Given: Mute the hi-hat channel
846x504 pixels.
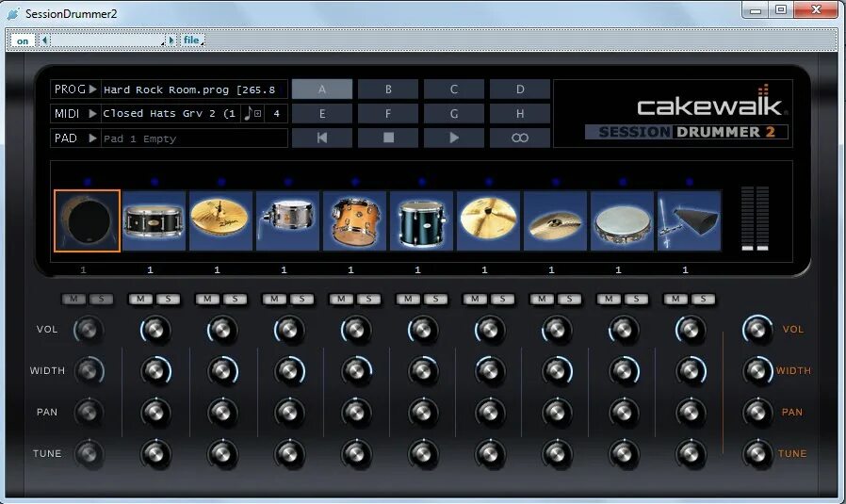Looking at the screenshot, I should [x=207, y=299].
